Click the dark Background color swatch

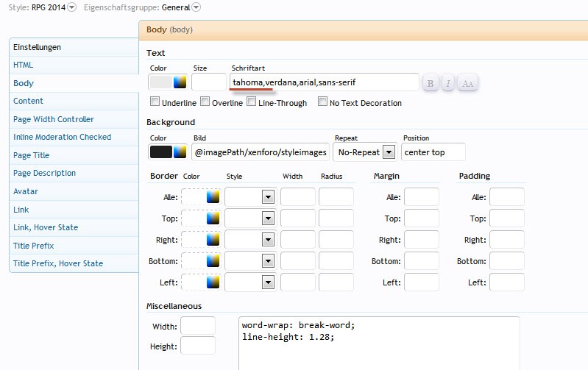coord(161,152)
